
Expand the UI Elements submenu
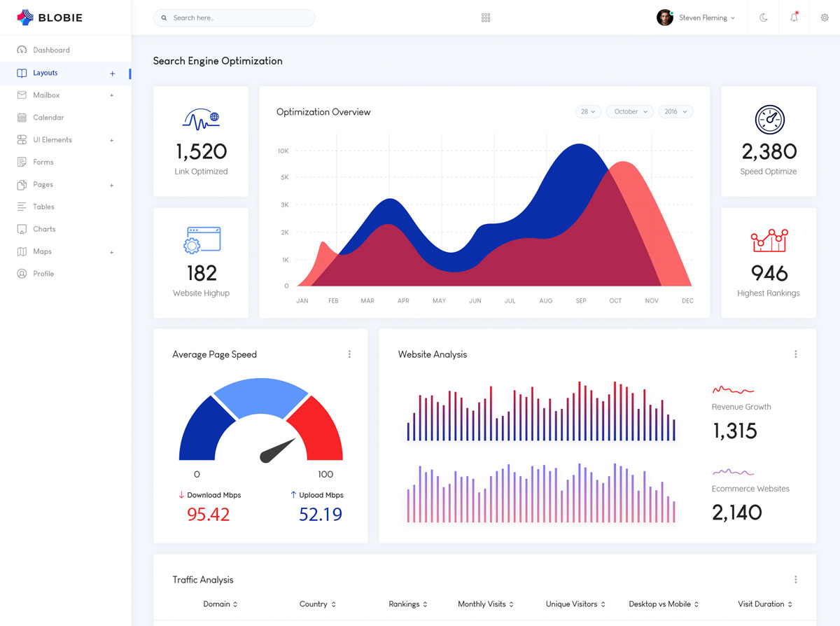[x=111, y=140]
